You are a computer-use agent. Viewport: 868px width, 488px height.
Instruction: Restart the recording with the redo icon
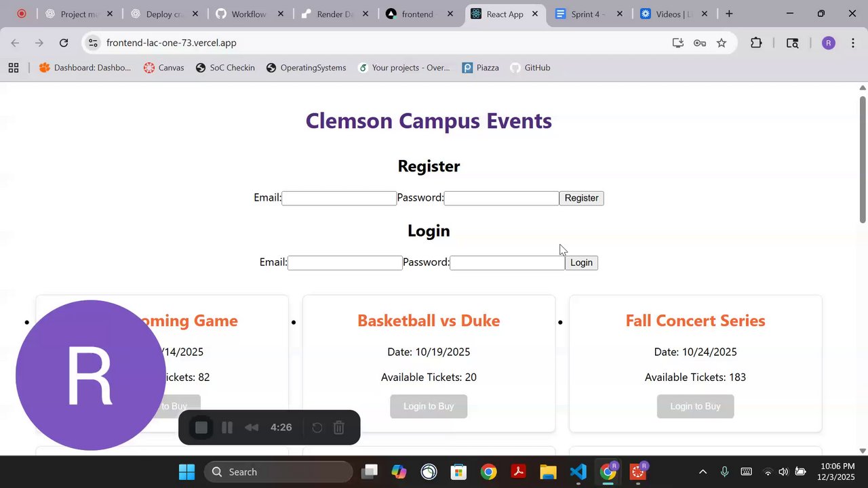point(317,427)
